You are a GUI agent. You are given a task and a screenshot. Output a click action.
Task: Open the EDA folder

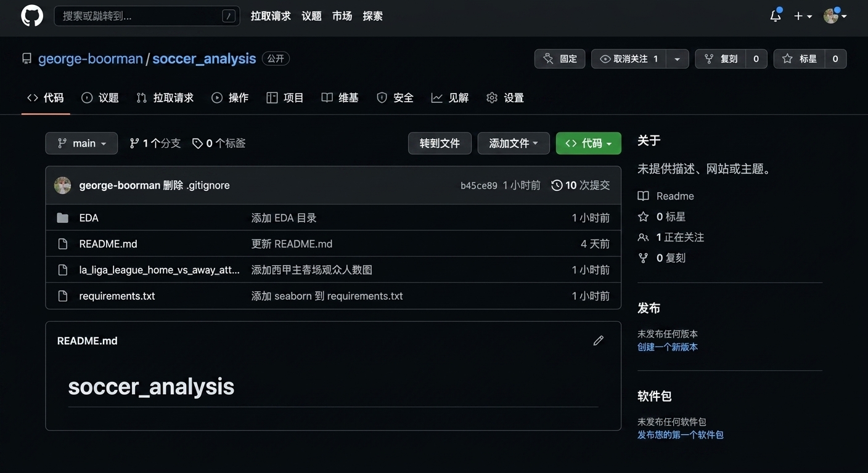click(89, 218)
